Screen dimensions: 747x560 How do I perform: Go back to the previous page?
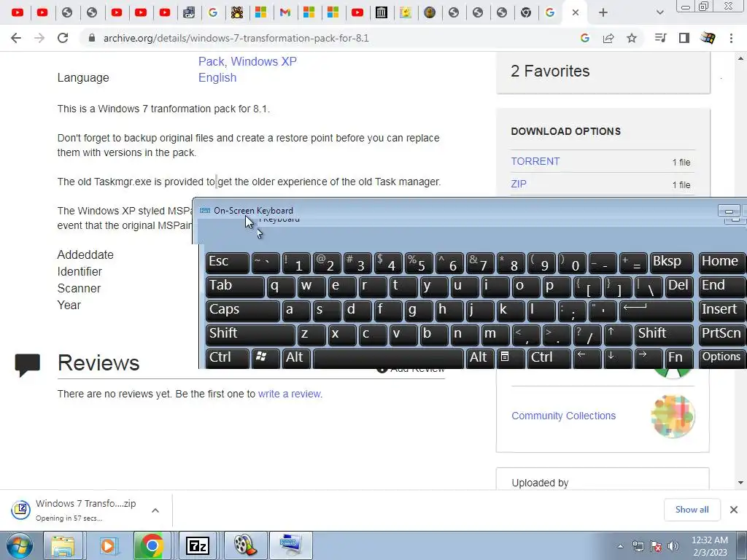(16, 38)
